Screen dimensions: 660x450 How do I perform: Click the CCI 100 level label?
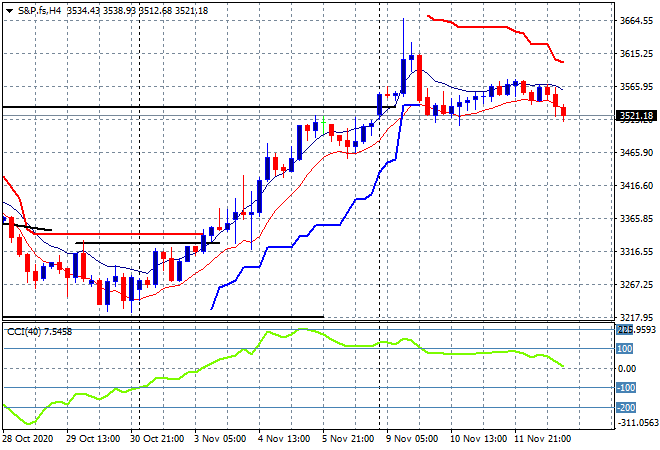tap(625, 349)
